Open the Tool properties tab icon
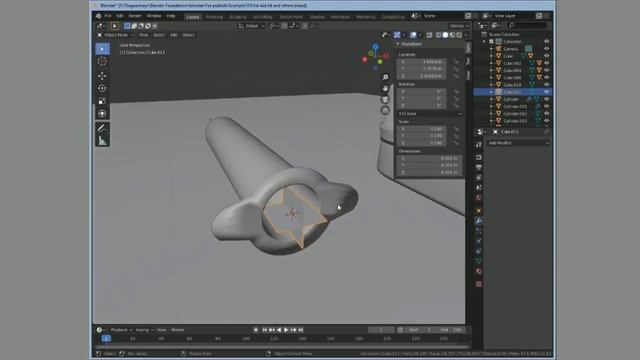 coord(478,144)
